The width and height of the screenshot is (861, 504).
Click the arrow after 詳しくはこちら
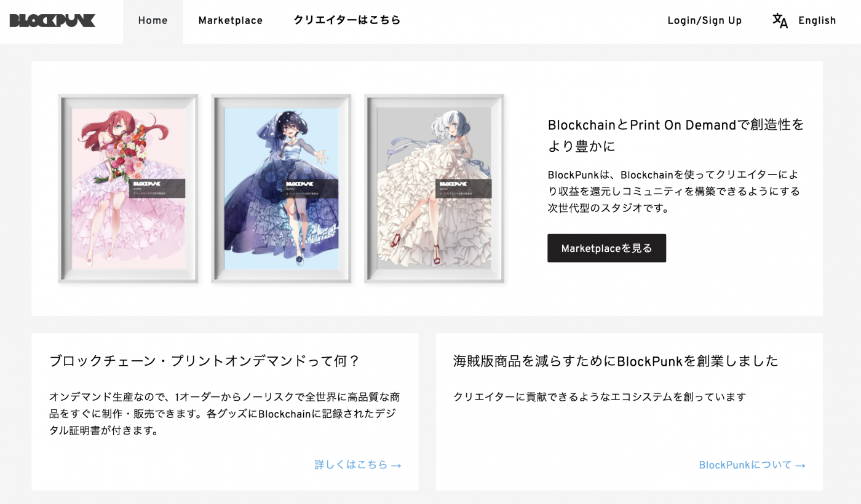coord(396,465)
